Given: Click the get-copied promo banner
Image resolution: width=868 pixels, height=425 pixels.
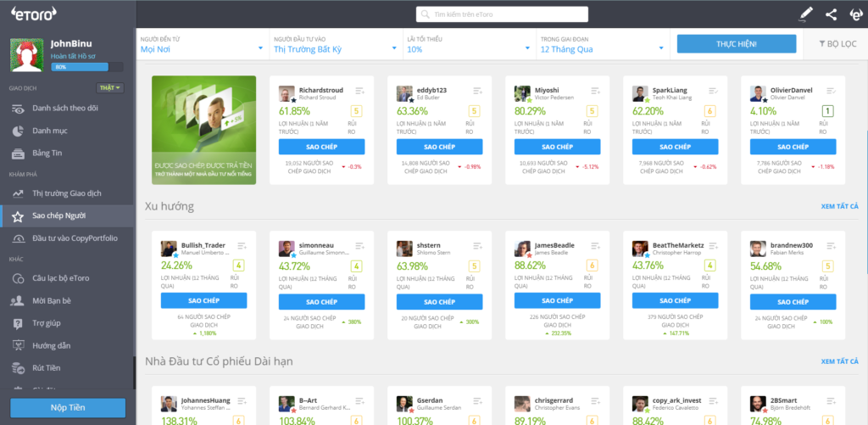Looking at the screenshot, I should point(203,131).
